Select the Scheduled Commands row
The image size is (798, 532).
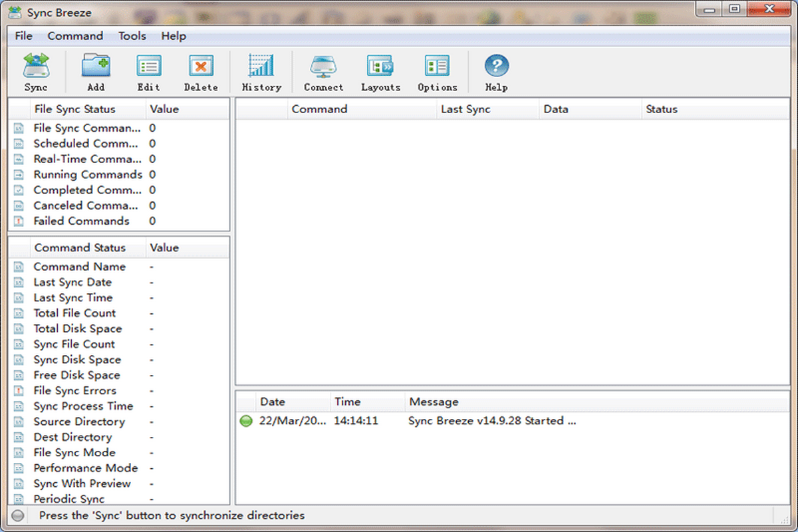pyautogui.click(x=120, y=144)
